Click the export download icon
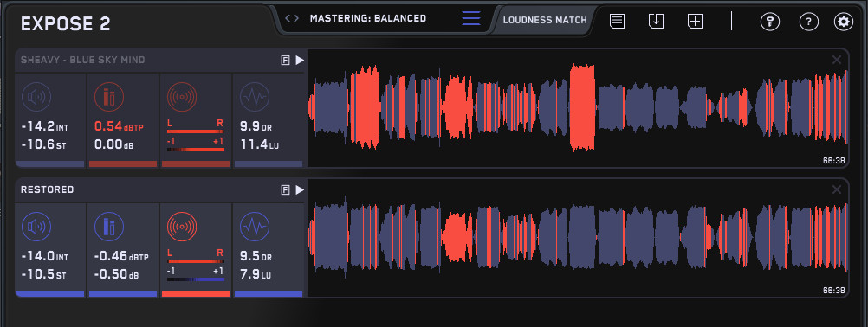This screenshot has height=327, width=868. point(656,22)
